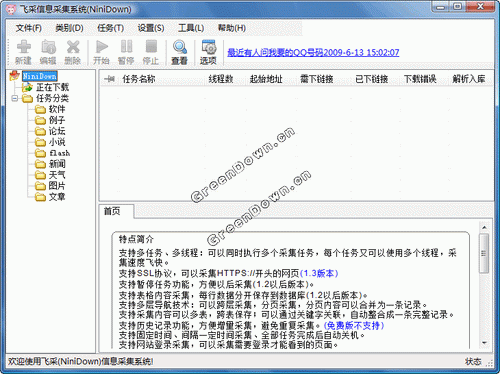Click the 任务名称 column header

coord(139,79)
